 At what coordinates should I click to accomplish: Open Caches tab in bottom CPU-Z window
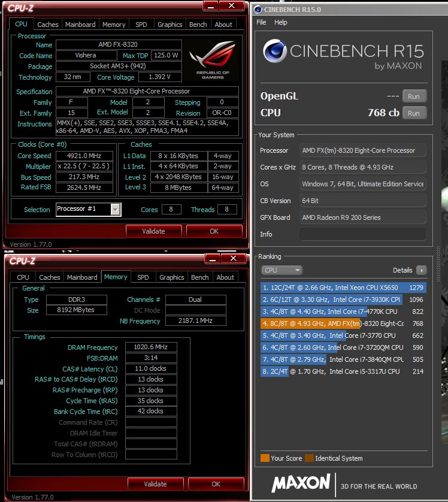click(50, 277)
